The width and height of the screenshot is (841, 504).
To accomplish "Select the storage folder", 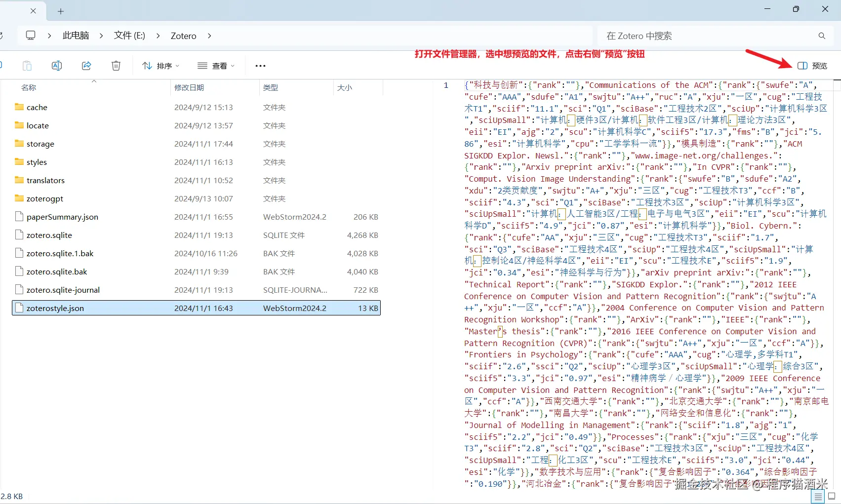I will pyautogui.click(x=196, y=144).
